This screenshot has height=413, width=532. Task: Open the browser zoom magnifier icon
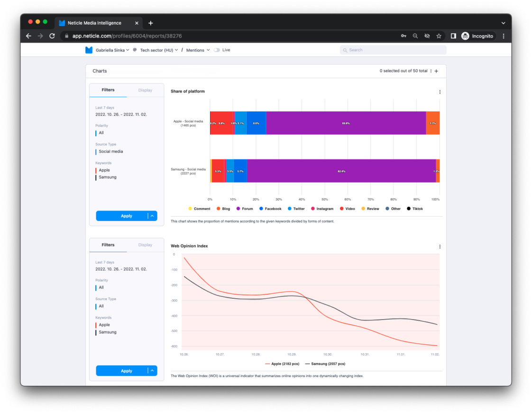pos(415,36)
